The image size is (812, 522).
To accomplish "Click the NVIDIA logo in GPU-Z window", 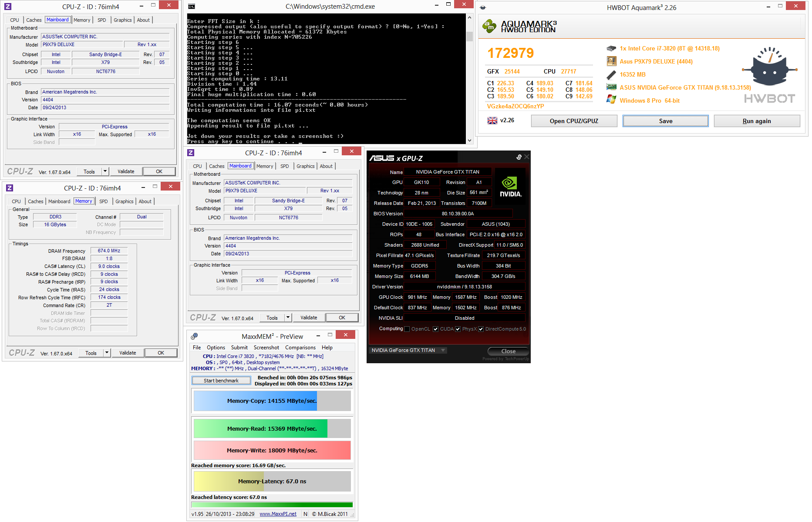I will pos(510,187).
